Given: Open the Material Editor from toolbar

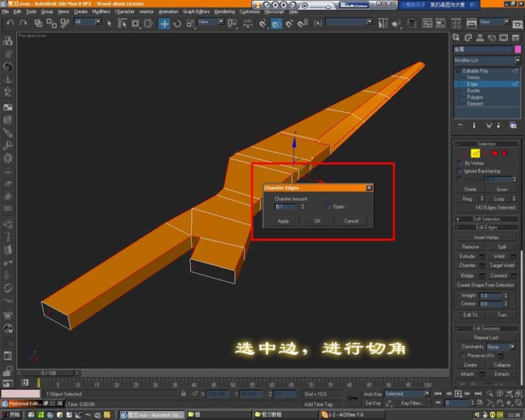Looking at the screenshot, I should (456, 24).
